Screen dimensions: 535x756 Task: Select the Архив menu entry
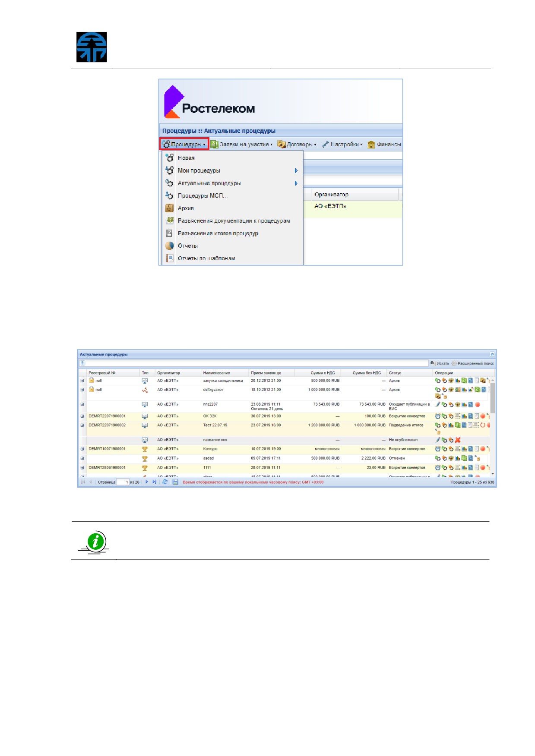[x=233, y=208]
